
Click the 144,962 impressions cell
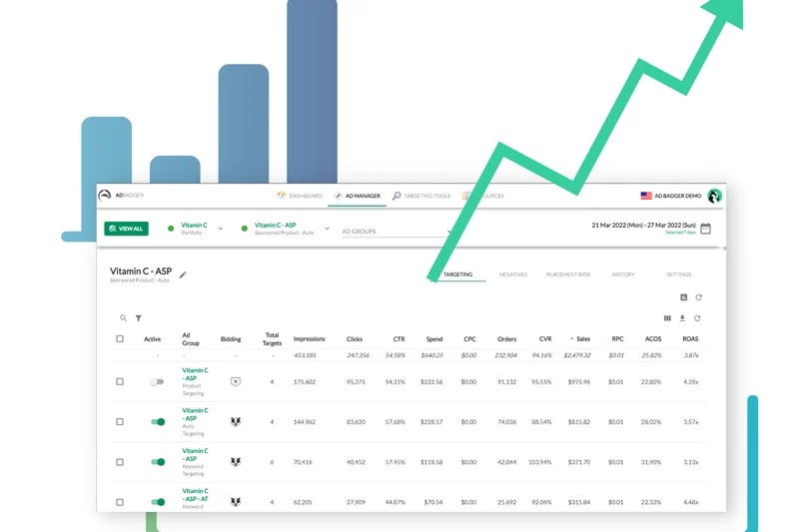pos(305,422)
